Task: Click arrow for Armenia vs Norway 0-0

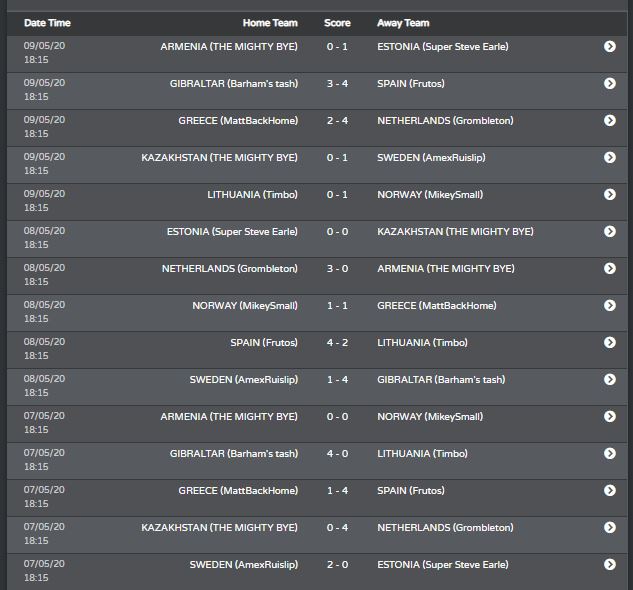Action: click(610, 416)
